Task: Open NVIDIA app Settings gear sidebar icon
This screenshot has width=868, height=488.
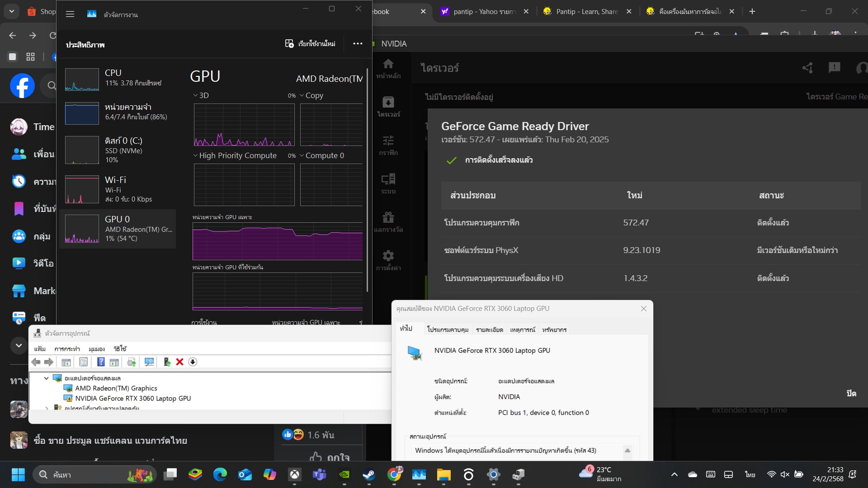Action: tap(388, 261)
